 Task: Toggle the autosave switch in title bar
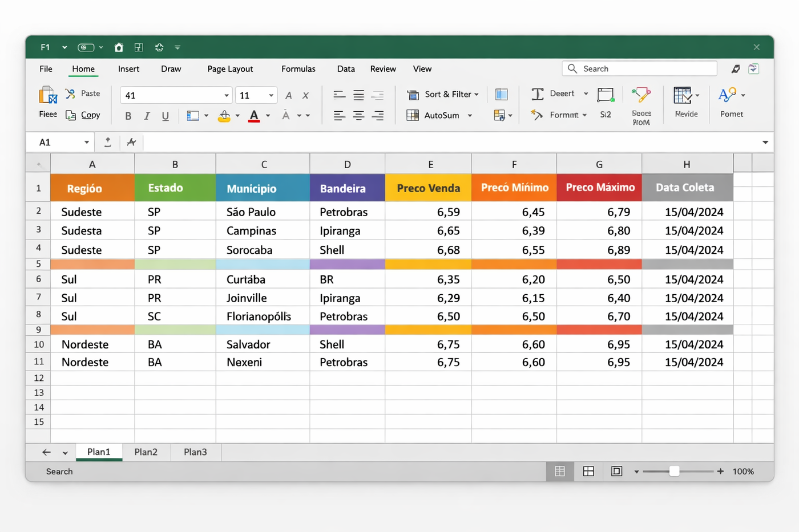pos(86,47)
